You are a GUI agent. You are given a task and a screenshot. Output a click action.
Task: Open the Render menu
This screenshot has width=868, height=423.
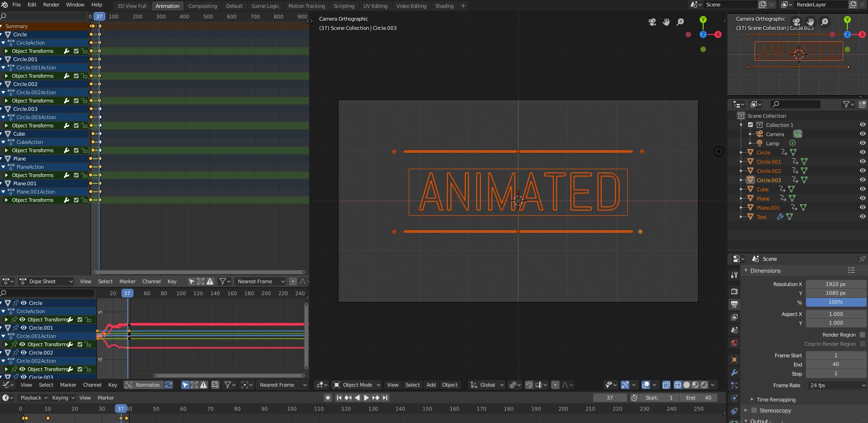pyautogui.click(x=51, y=5)
